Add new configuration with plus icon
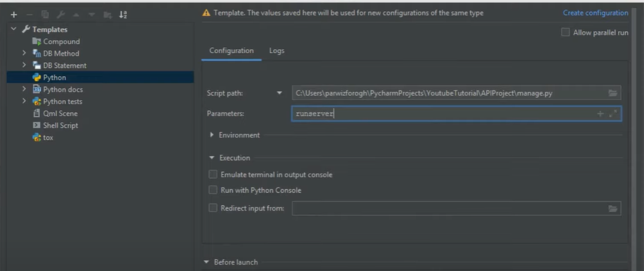Screen dimensions: 644x271 point(14,15)
